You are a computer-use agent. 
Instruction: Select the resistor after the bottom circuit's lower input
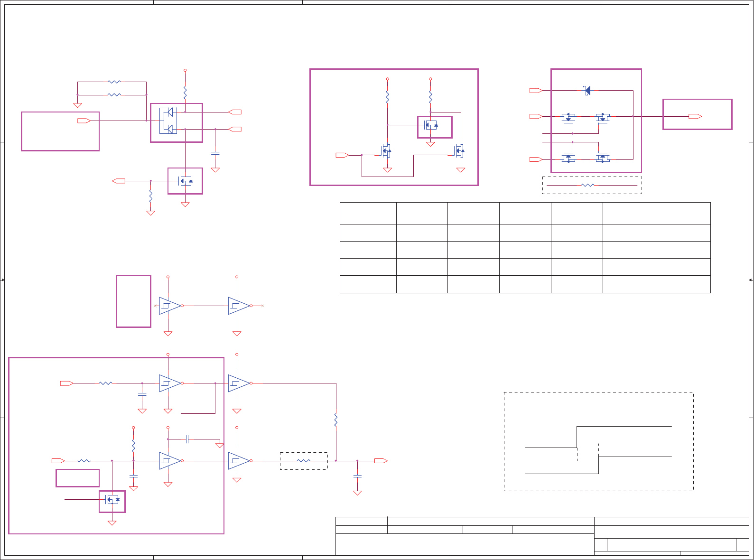(x=84, y=460)
